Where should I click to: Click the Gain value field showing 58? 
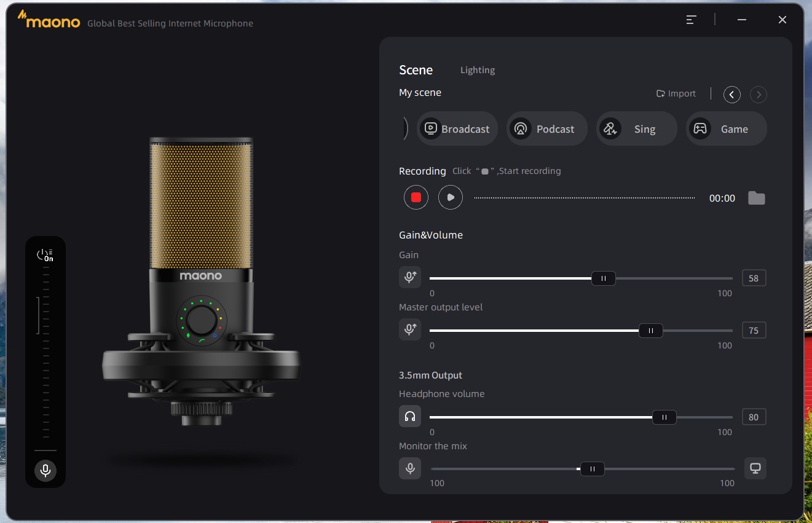pyautogui.click(x=754, y=278)
